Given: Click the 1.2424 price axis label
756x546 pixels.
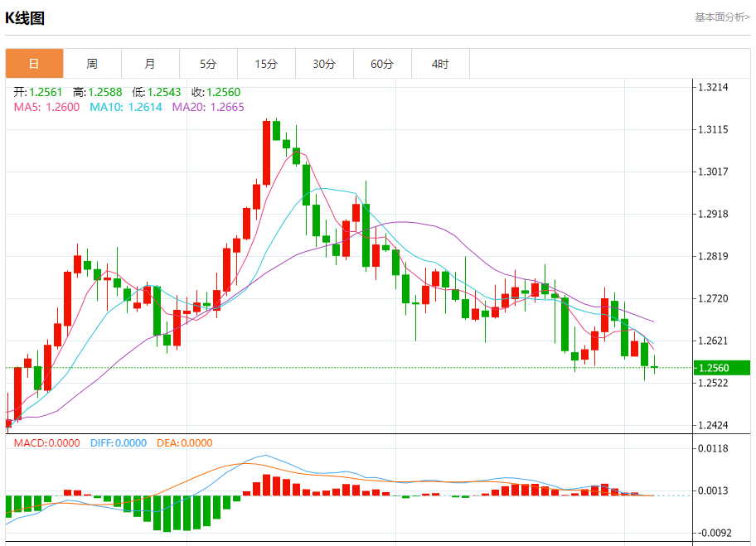Looking at the screenshot, I should pyautogui.click(x=713, y=425).
